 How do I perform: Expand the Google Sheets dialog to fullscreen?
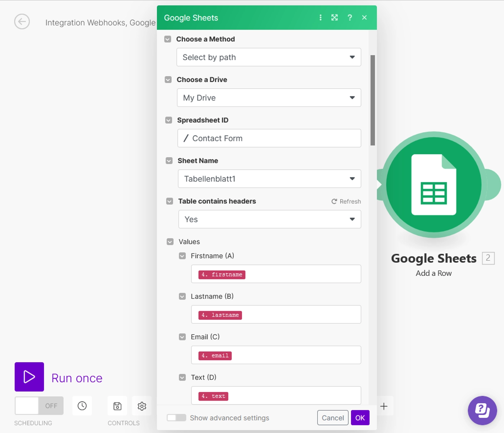pos(334,18)
